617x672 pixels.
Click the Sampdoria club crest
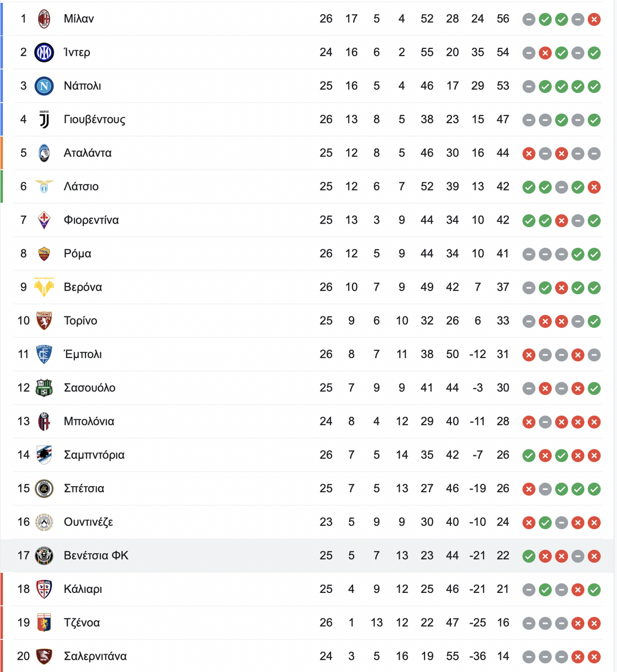tap(44, 455)
